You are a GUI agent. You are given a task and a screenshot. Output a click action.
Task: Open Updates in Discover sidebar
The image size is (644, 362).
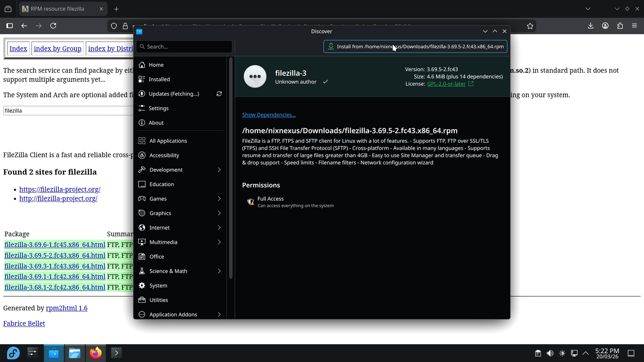[x=174, y=94]
